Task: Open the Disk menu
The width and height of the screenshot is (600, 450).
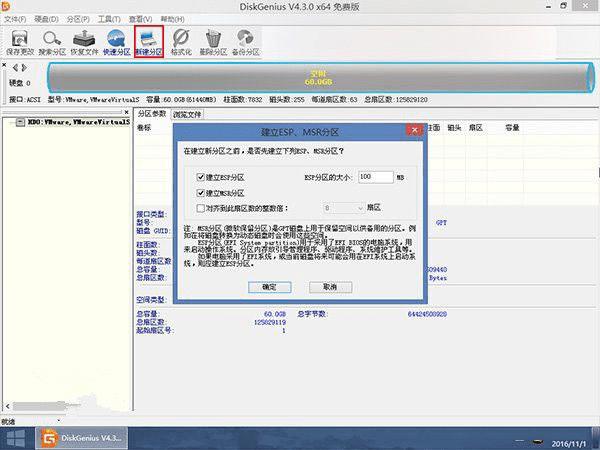Action: [46, 19]
